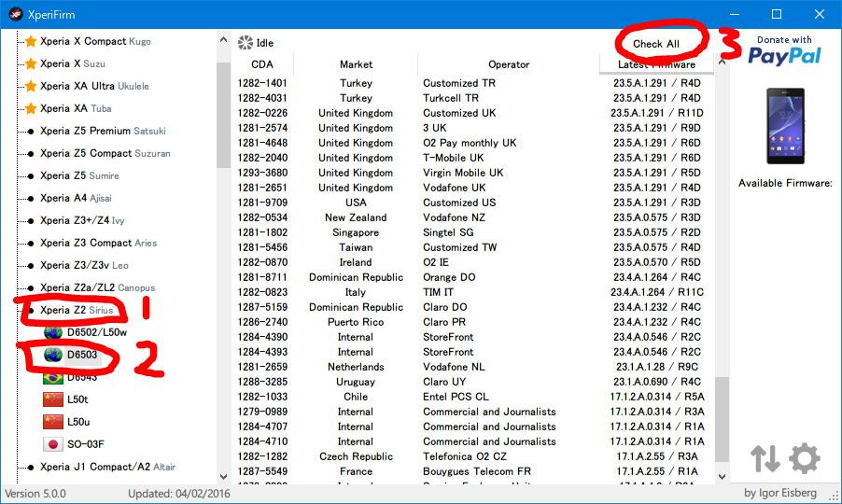Select the Vodafone NZ row

tap(473, 217)
